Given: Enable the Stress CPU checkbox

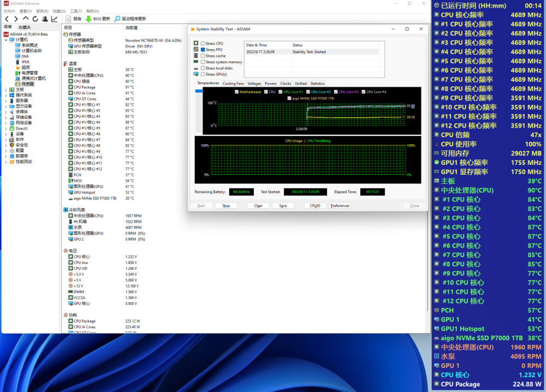Looking at the screenshot, I should [203, 44].
